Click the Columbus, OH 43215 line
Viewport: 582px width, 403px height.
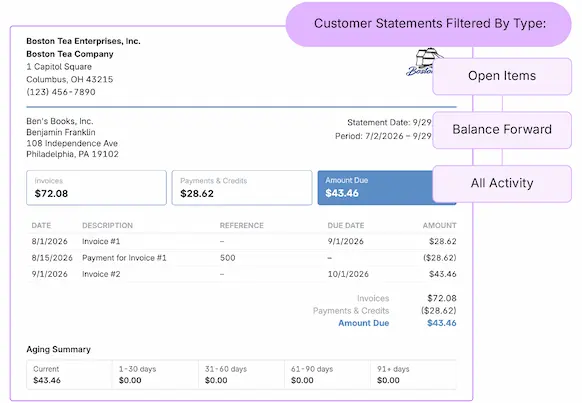[x=70, y=79]
